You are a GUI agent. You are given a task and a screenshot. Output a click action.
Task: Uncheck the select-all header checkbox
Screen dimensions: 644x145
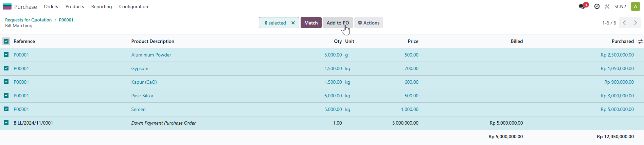tap(6, 41)
